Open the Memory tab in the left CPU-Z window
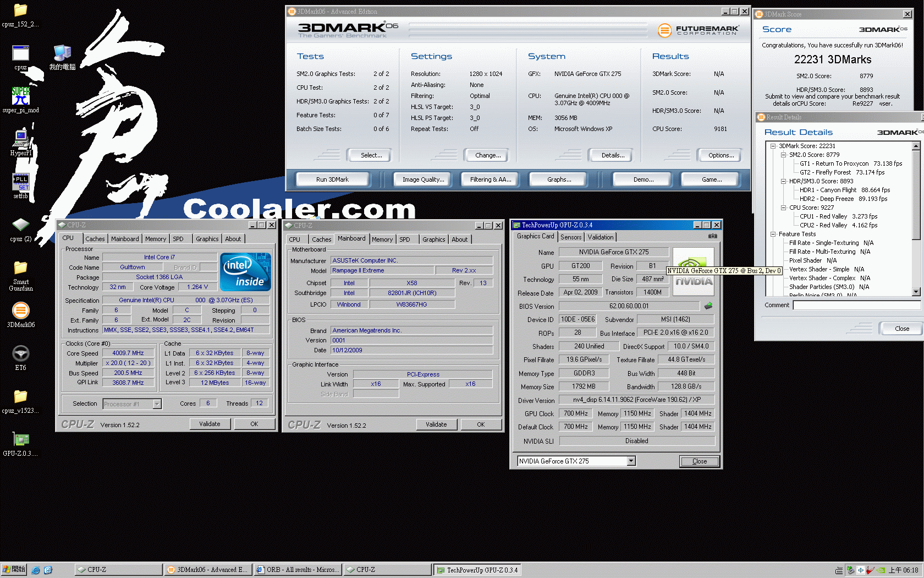This screenshot has height=578, width=924. [155, 239]
